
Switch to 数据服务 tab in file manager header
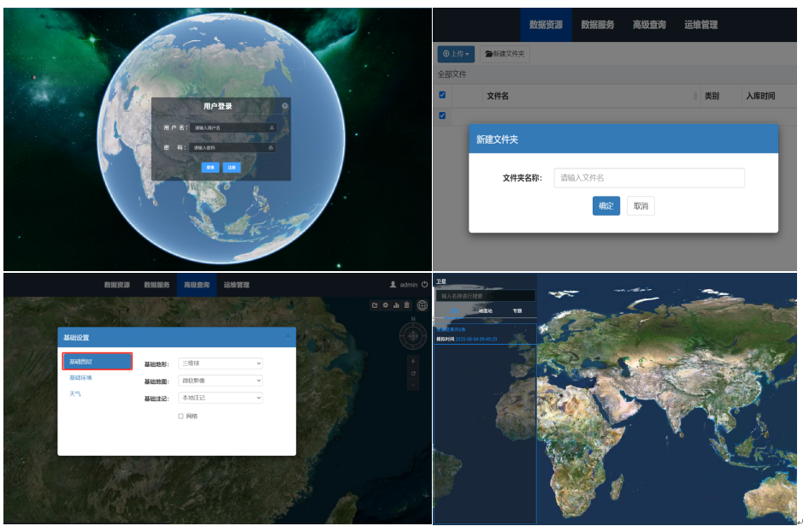point(597,25)
